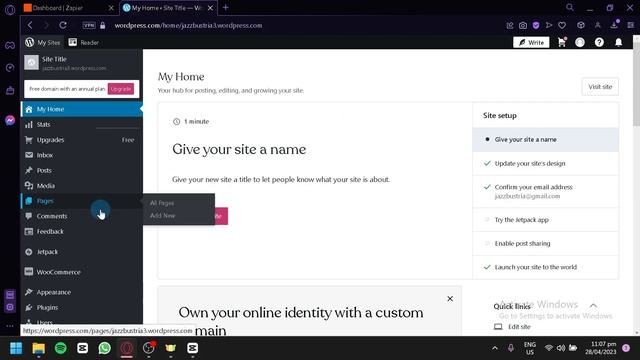Open the help question mark icon

(599, 42)
